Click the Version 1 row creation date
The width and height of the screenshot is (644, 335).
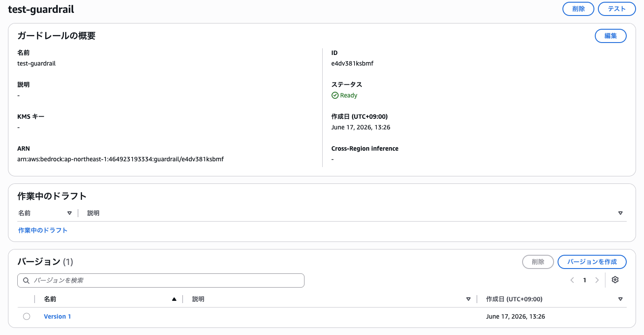pos(515,316)
